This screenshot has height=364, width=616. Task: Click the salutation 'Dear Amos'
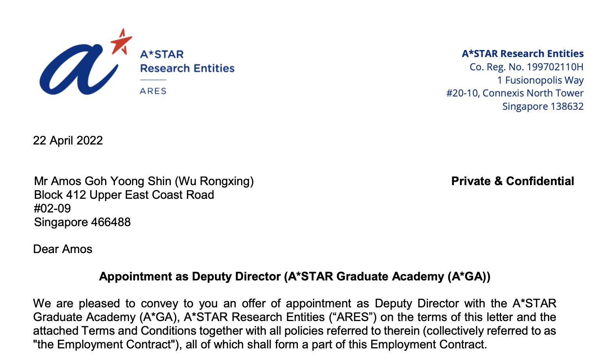tap(63, 249)
